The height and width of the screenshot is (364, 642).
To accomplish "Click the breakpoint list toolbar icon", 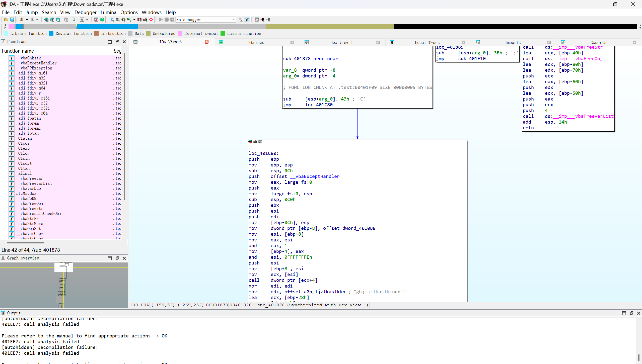I will (x=257, y=20).
